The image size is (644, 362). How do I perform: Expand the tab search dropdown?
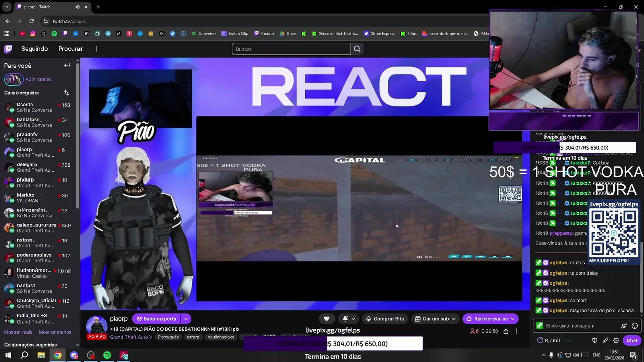click(x=7, y=7)
